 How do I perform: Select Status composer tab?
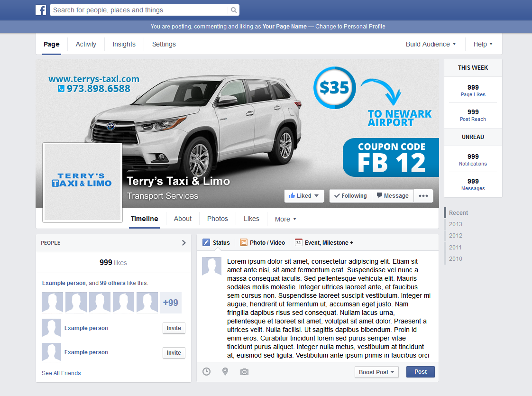216,243
